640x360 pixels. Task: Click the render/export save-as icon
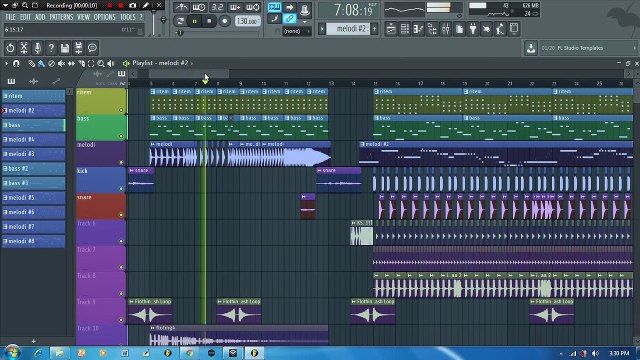(x=79, y=48)
